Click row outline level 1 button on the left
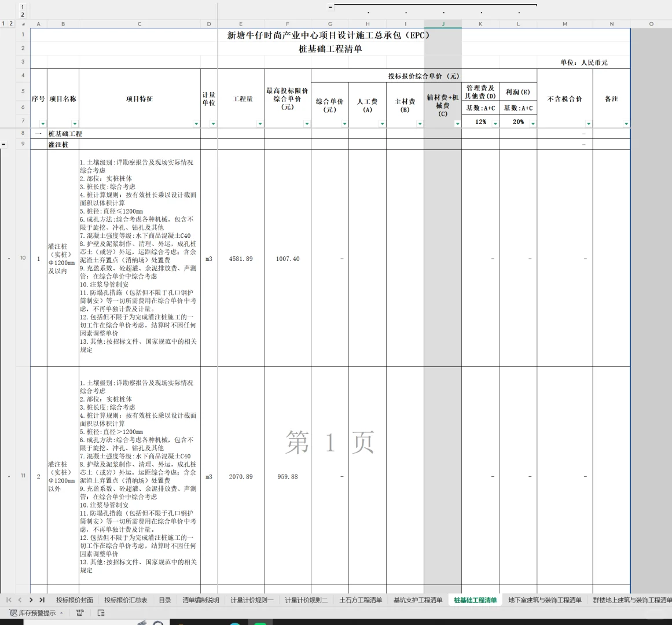Screen dimensions: 672x625 point(3,24)
